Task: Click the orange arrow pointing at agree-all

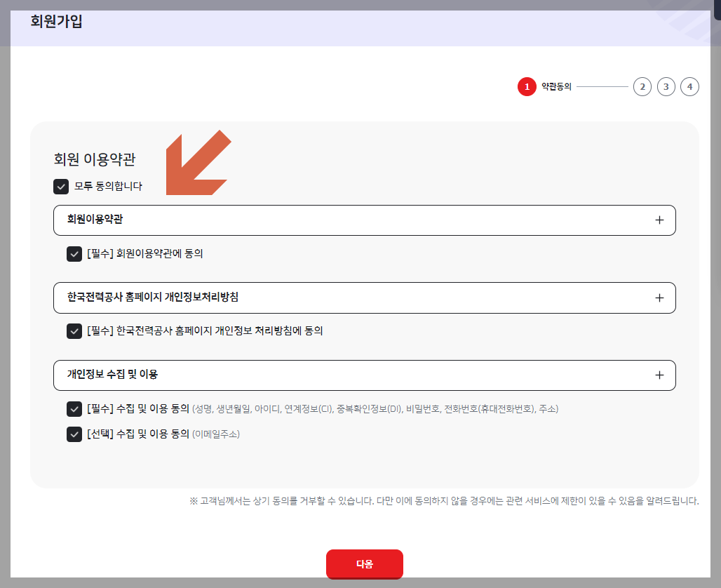Action: point(198,162)
